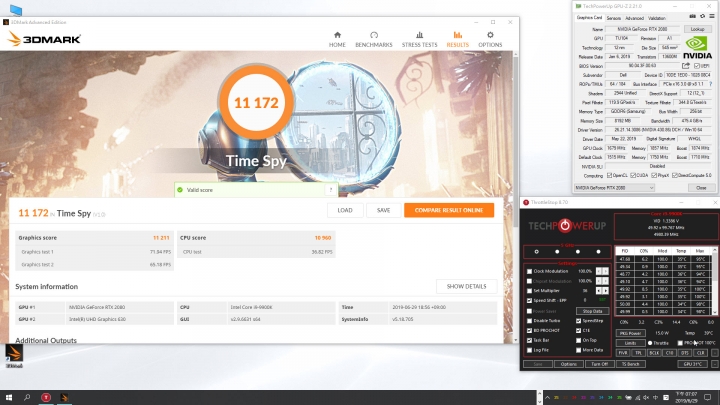This screenshot has width=720, height=405.
Task: Click the PKG Power button
Action: coord(630,333)
